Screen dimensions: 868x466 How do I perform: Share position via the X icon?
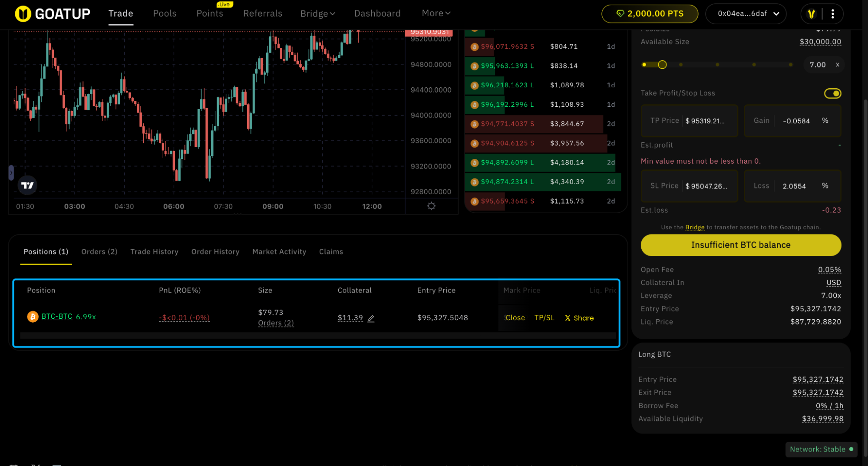[567, 317]
